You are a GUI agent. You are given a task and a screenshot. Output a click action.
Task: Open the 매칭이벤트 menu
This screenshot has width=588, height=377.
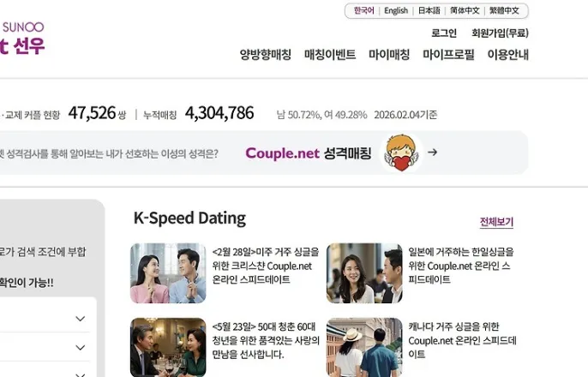(330, 55)
